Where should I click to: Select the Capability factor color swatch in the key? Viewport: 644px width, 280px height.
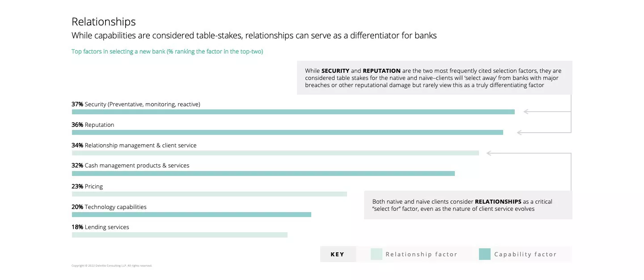click(x=484, y=254)
